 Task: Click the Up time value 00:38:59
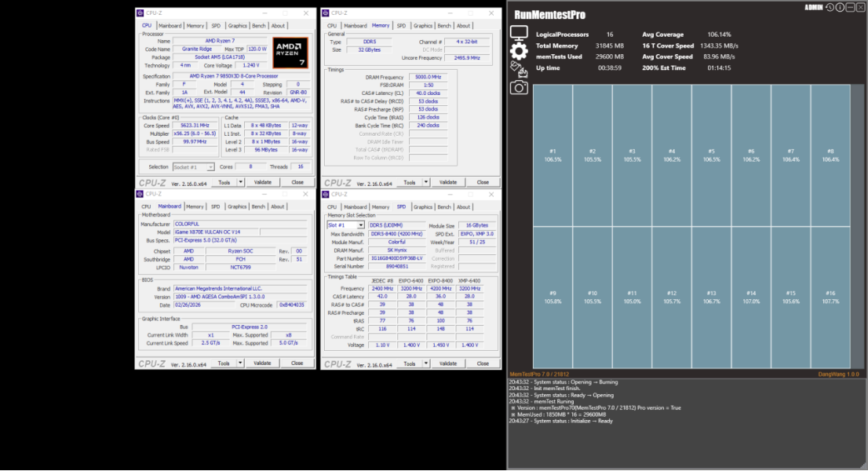[x=610, y=68]
